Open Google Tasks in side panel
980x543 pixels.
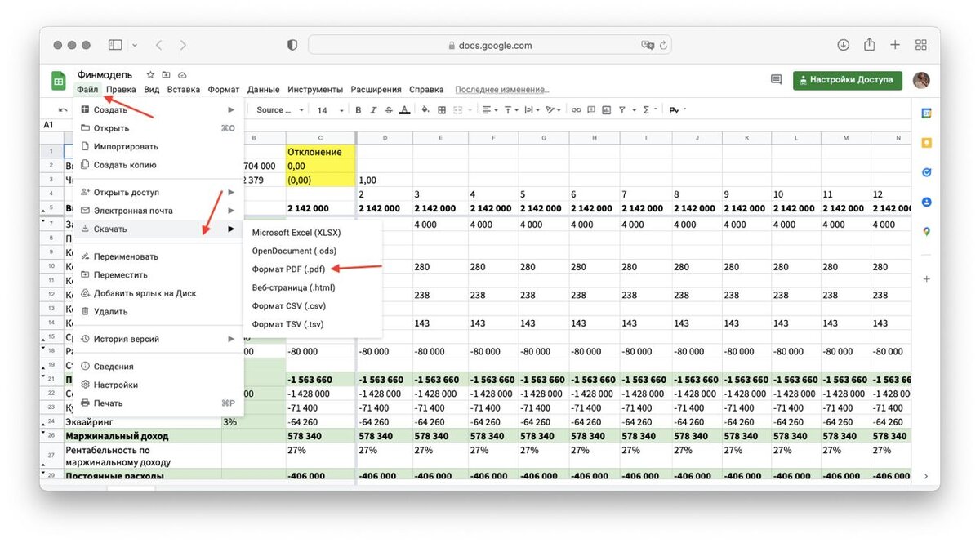926,172
